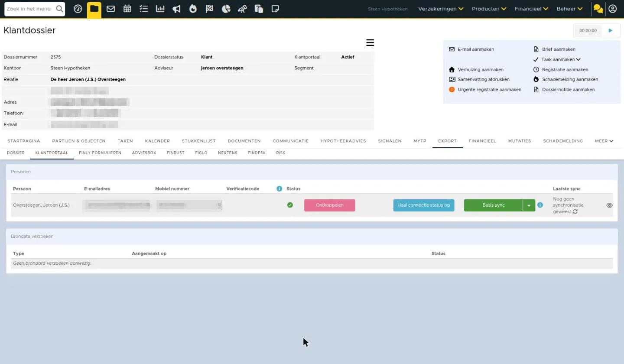Click the Ontkoppelen button
This screenshot has width=624, height=364.
point(329,205)
